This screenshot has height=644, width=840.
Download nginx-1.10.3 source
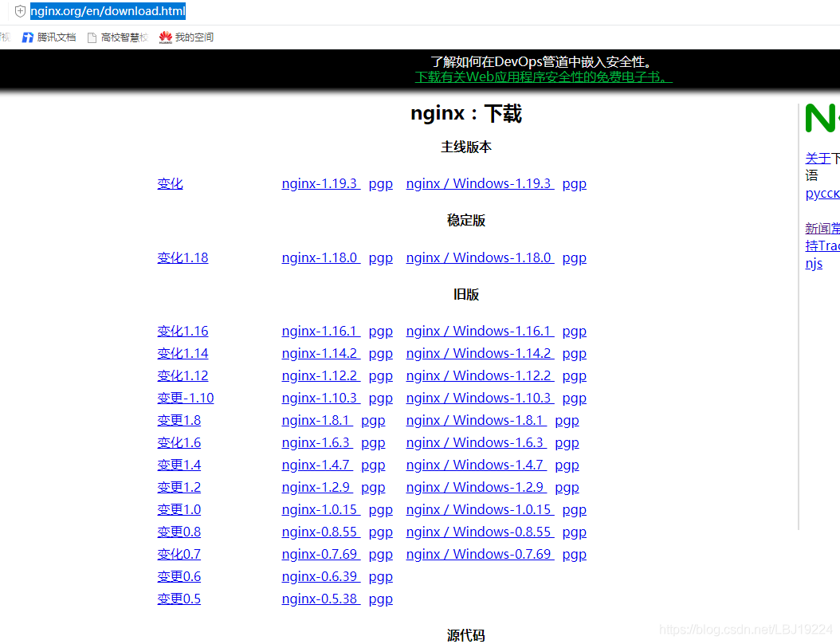[321, 398]
